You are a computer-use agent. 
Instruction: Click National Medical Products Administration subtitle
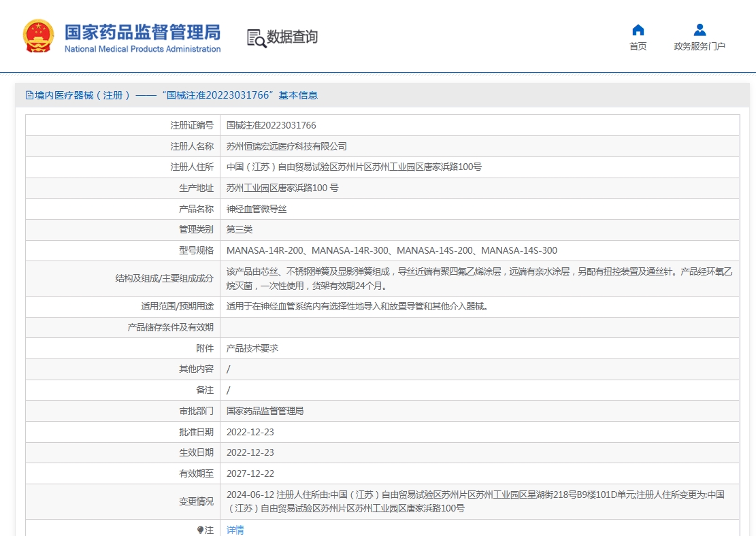(143, 49)
